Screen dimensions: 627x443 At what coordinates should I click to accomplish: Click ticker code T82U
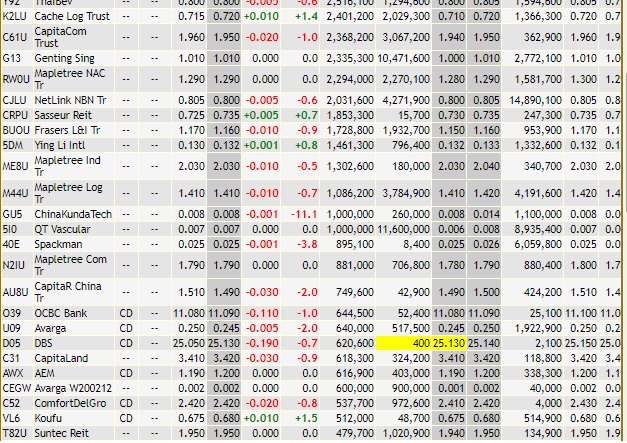(14, 433)
